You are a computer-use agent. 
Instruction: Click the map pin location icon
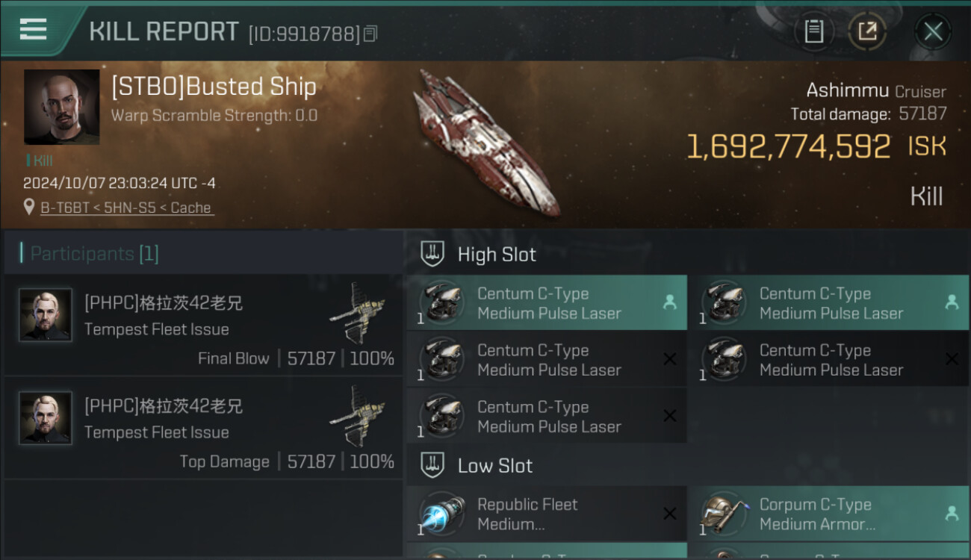click(x=29, y=208)
